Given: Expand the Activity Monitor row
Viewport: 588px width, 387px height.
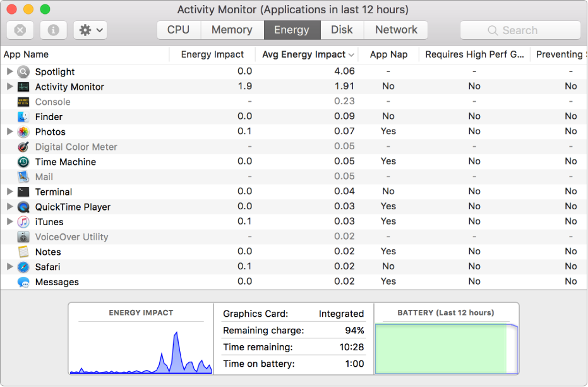Looking at the screenshot, I should tap(9, 87).
